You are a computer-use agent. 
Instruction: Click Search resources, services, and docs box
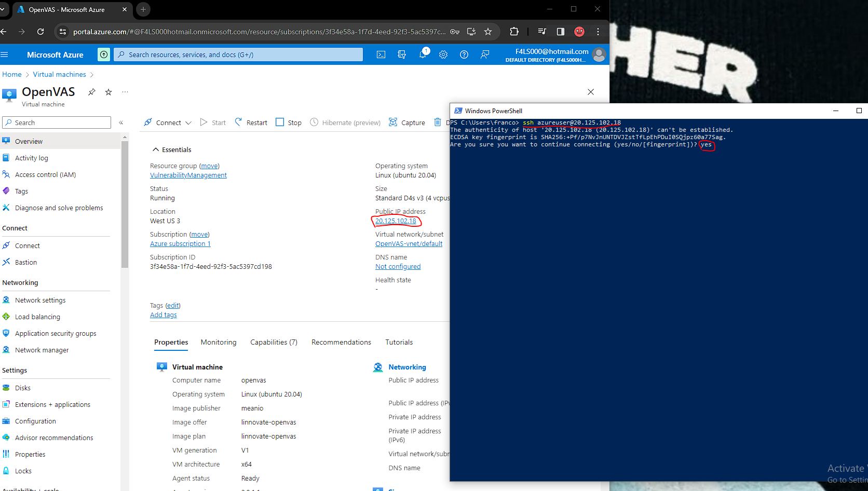point(238,54)
